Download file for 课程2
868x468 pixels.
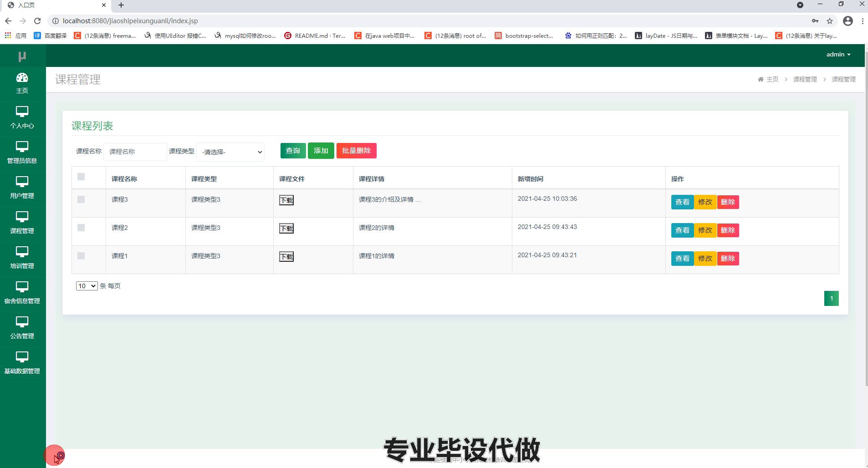[x=286, y=229]
